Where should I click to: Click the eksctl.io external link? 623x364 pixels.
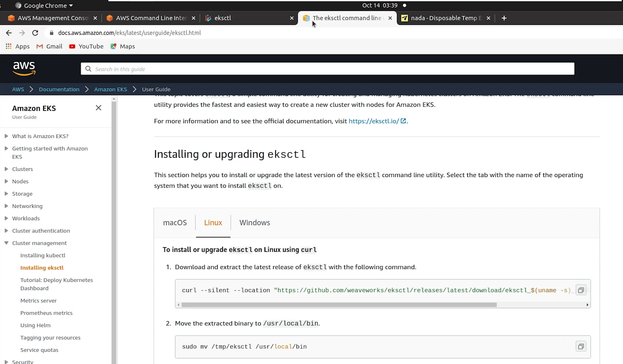[x=377, y=121]
